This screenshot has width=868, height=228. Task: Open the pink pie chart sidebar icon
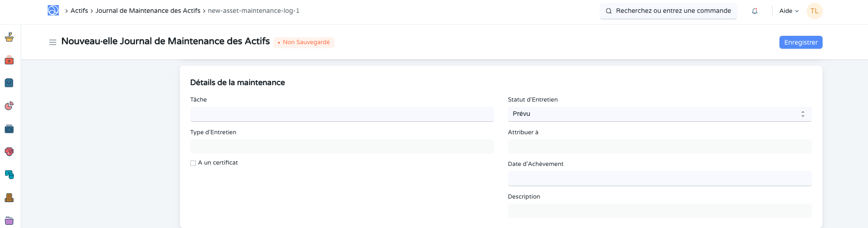point(9,106)
